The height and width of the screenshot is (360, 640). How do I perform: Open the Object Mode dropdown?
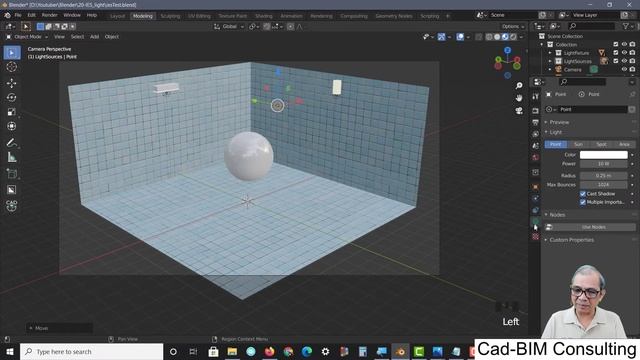click(27, 37)
